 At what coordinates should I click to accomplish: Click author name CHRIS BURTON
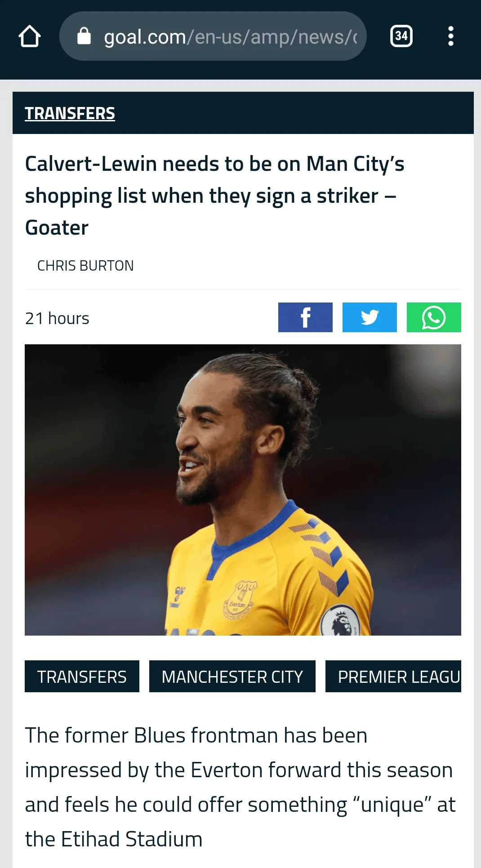coord(85,266)
